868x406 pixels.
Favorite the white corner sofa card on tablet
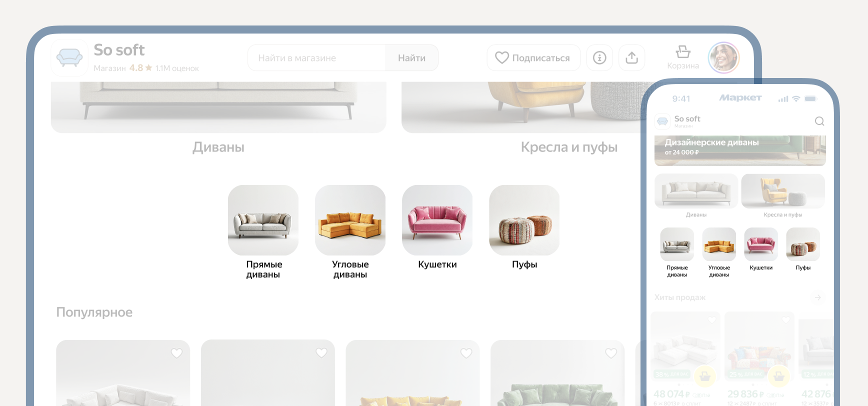click(x=176, y=353)
